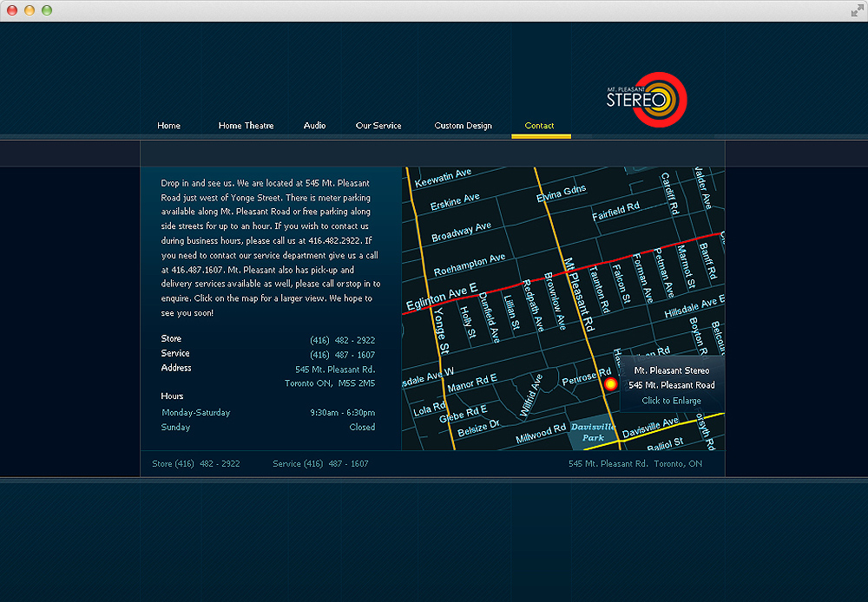This screenshot has width=868, height=602.
Task: Click the green zoom window button
Action: pos(47,10)
